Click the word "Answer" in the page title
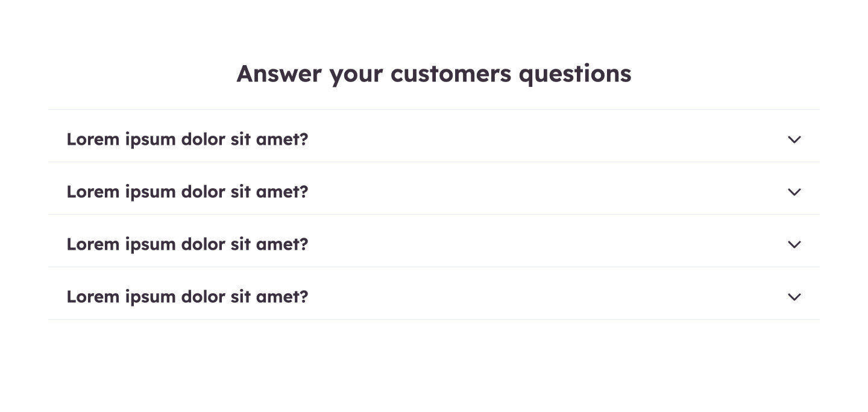This screenshot has height=412, width=868. 279,74
